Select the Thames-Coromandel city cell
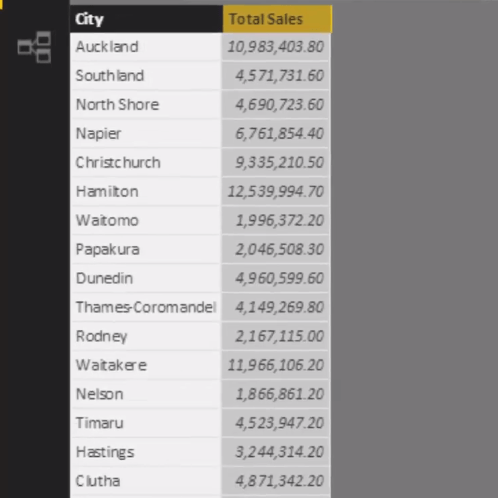The width and height of the screenshot is (498, 498). (146, 307)
